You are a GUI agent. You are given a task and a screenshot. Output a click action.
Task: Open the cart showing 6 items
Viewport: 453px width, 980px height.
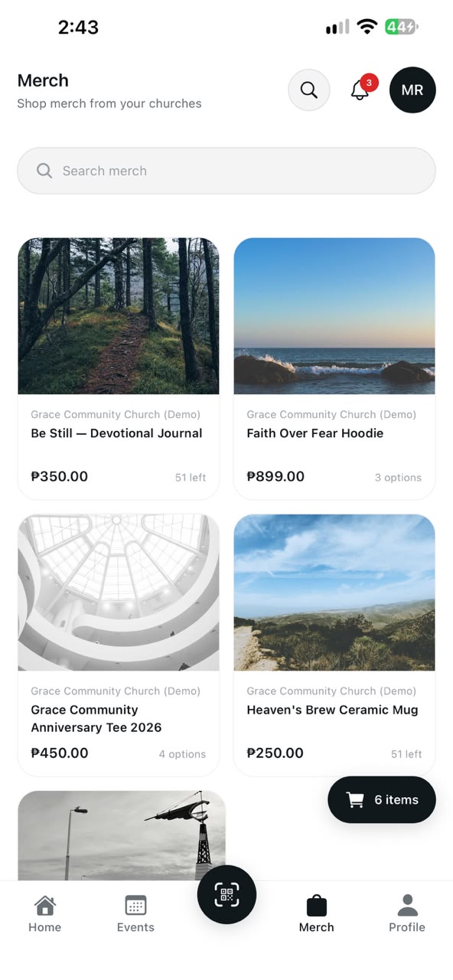coord(382,800)
